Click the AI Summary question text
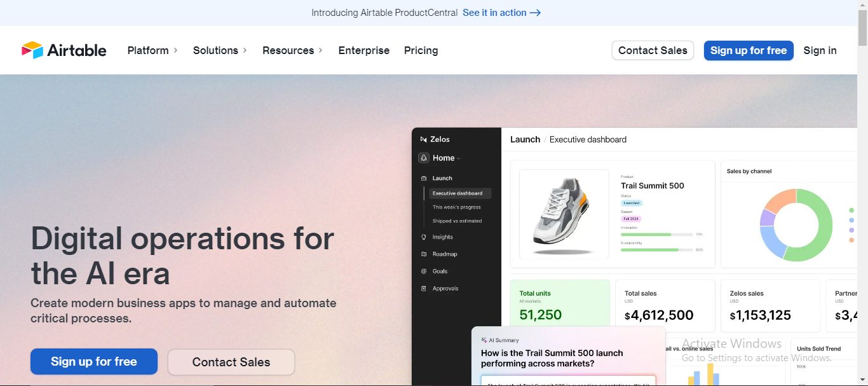Screen dimensions: 868x386 (552, 358)
